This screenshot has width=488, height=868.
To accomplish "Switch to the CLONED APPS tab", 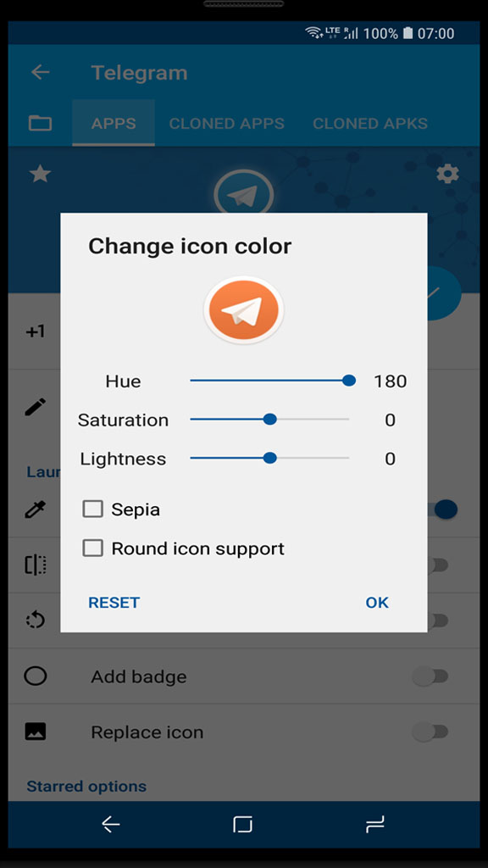I will (227, 123).
